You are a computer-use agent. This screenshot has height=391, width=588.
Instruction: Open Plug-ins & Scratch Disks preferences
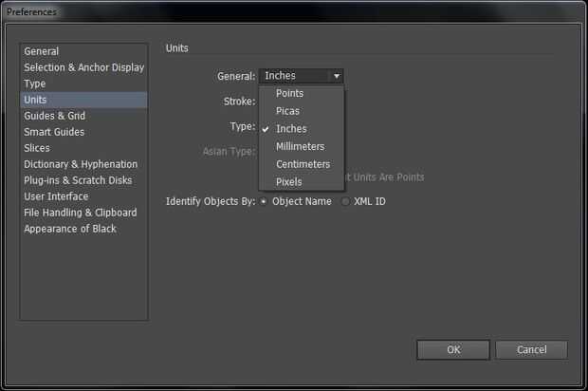[84, 180]
